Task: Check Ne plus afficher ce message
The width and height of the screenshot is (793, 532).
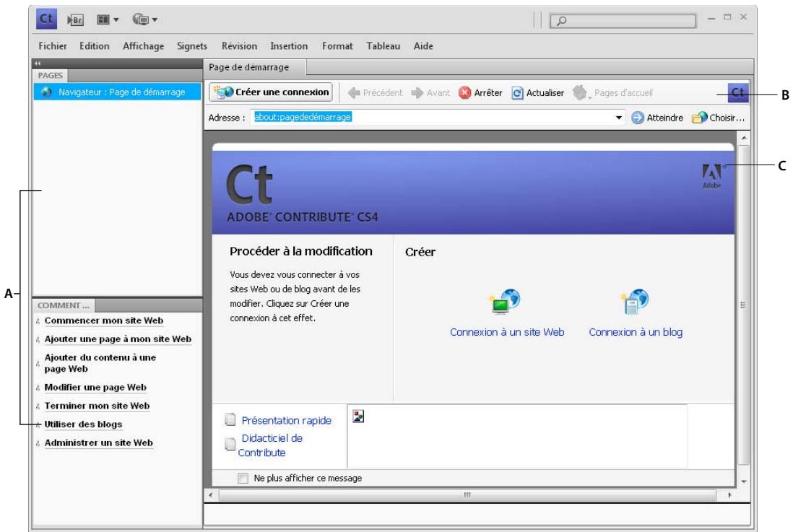Action: click(243, 478)
